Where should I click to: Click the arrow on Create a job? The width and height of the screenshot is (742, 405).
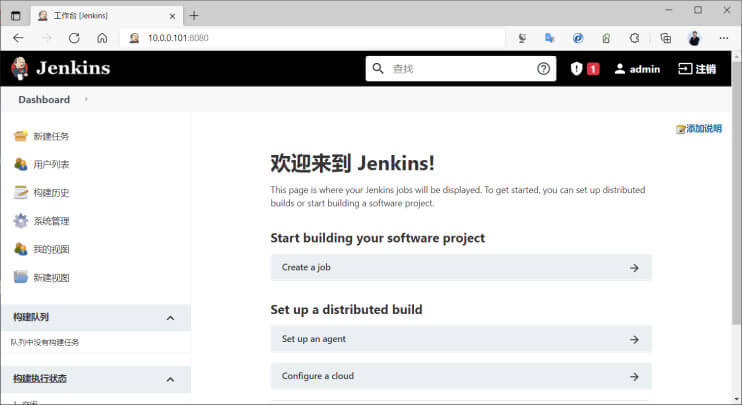(x=634, y=268)
